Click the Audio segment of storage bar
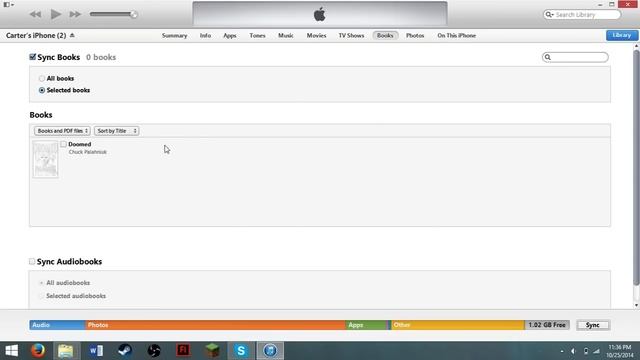 pyautogui.click(x=57, y=325)
